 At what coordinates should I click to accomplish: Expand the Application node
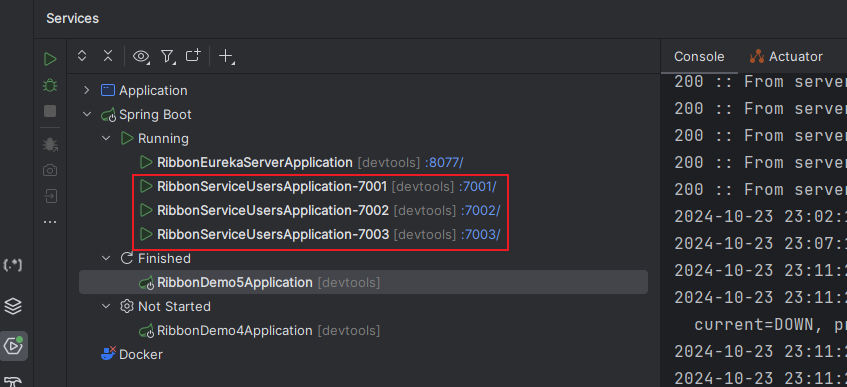click(x=86, y=90)
